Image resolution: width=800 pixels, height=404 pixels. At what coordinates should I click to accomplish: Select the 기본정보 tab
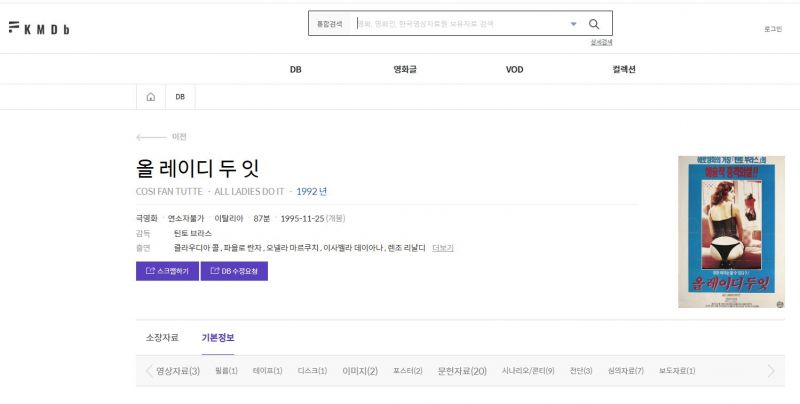[x=217, y=338]
